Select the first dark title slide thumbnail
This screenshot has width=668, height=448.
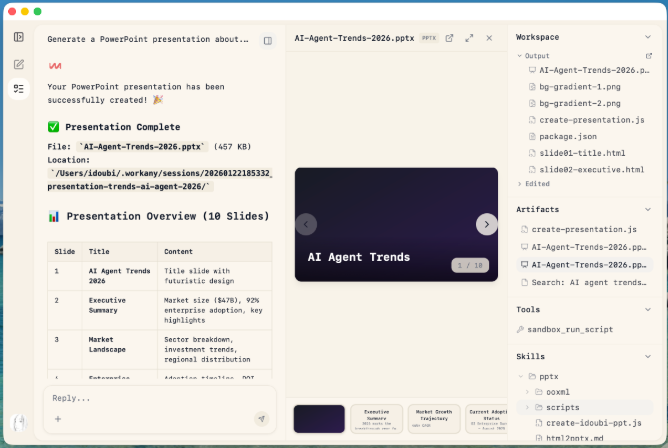(319, 419)
